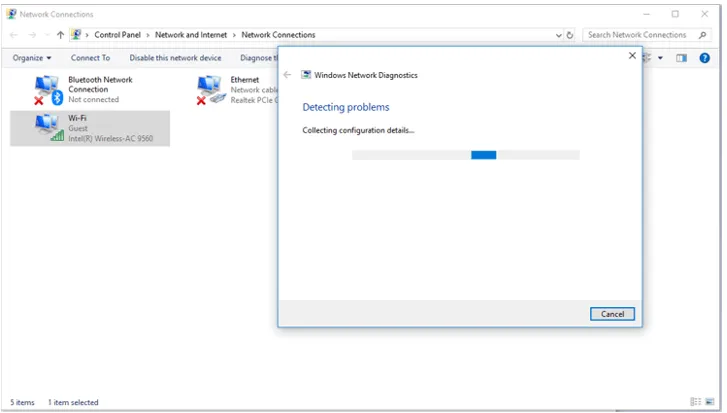727x413 pixels.
Task: Maximize the Network Connections window
Action: point(675,14)
